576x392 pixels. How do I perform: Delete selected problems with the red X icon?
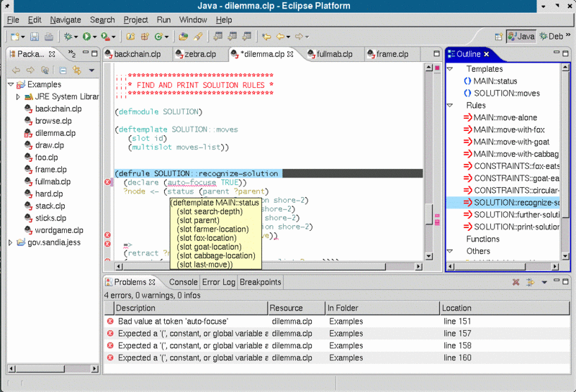[516, 282]
